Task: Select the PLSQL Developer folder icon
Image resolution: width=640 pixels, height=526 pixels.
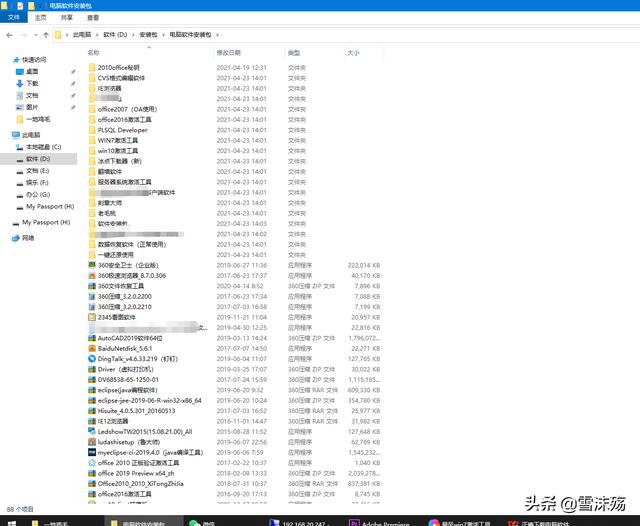Action: 92,130
